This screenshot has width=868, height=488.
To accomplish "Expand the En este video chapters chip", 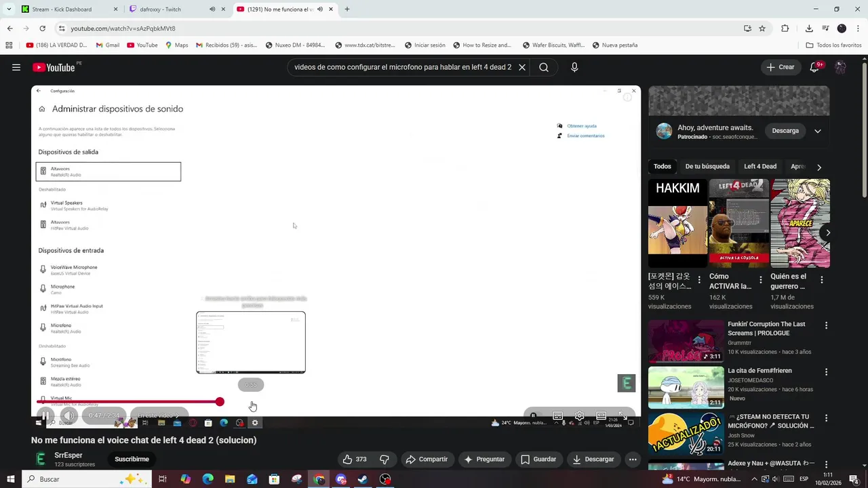I will 159,415.
